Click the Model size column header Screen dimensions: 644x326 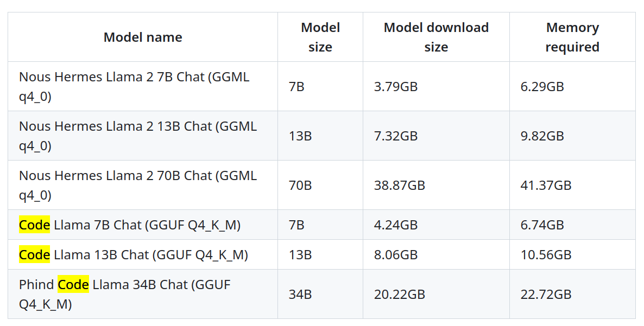coord(320,37)
